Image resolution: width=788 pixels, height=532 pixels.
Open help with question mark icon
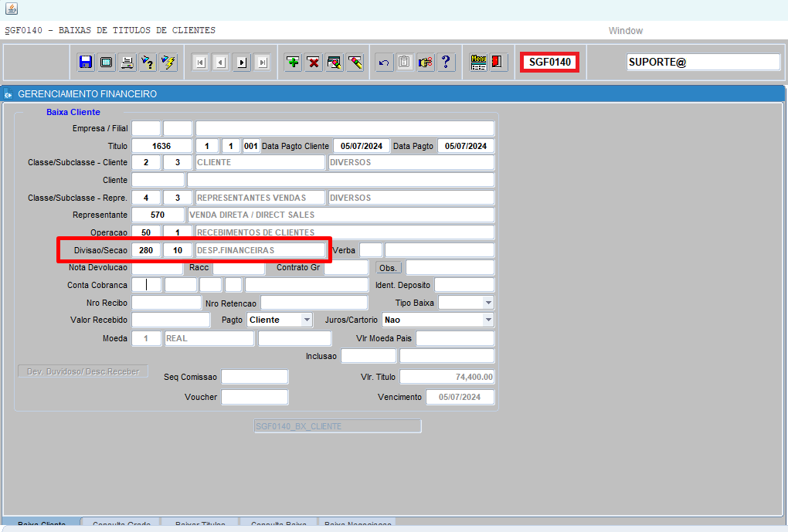coord(446,63)
